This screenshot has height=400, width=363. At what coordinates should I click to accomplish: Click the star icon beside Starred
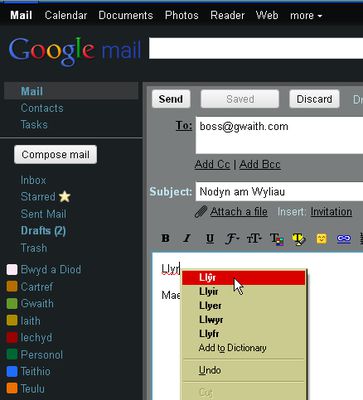coord(65,197)
